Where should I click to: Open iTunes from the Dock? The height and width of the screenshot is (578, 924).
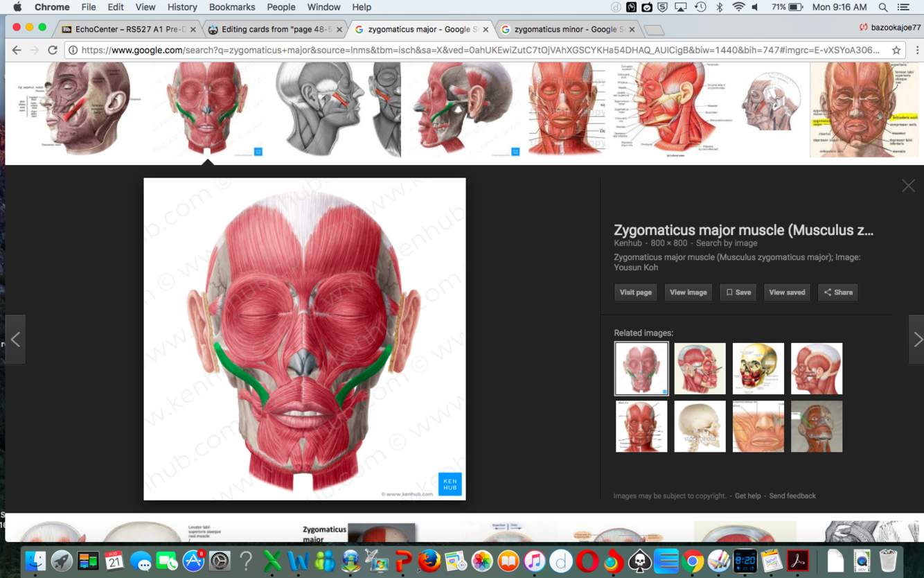[x=534, y=561]
